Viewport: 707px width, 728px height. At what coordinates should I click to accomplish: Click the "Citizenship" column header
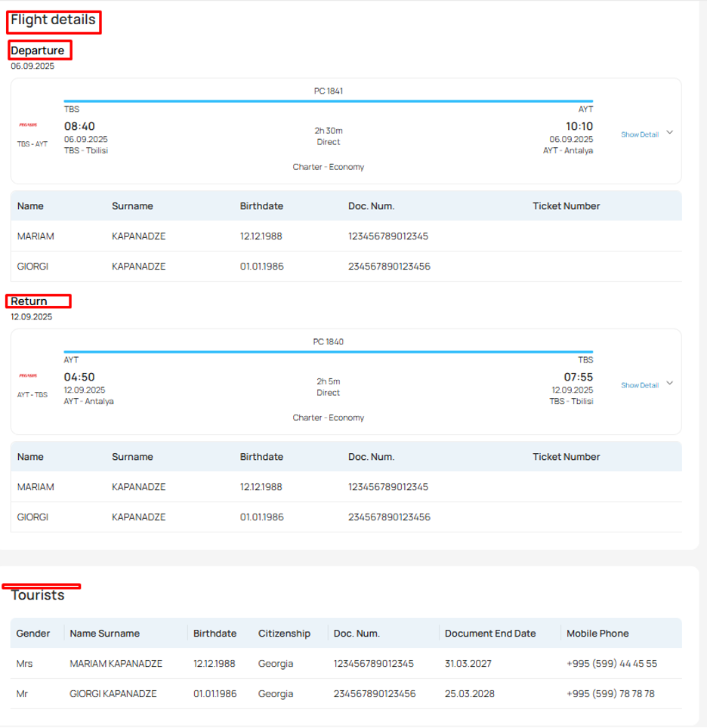284,633
